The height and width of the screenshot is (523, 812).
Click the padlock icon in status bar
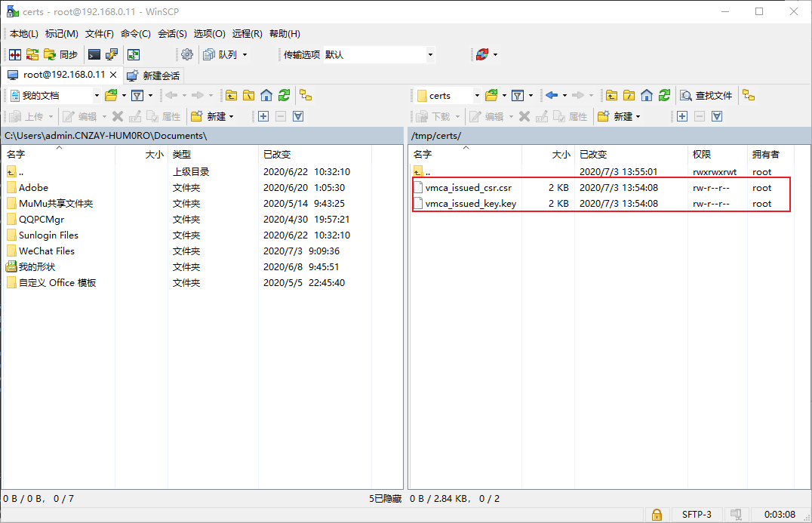(657, 515)
